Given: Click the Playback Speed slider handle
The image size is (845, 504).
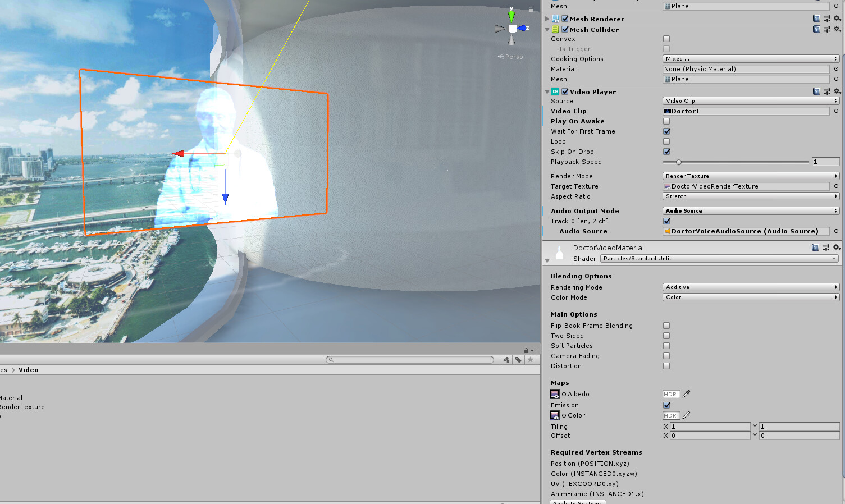Looking at the screenshot, I should [678, 162].
